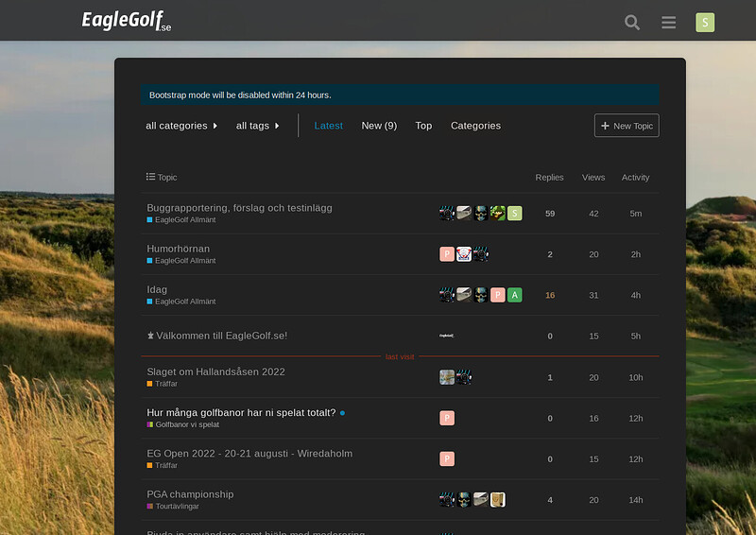Click the pink P avatar in Humorhörnan row

click(447, 254)
